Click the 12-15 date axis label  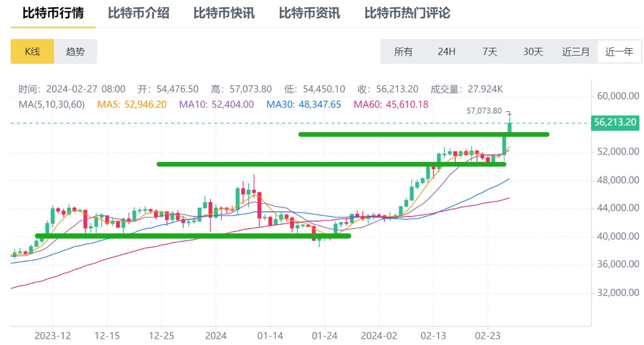[x=107, y=336]
